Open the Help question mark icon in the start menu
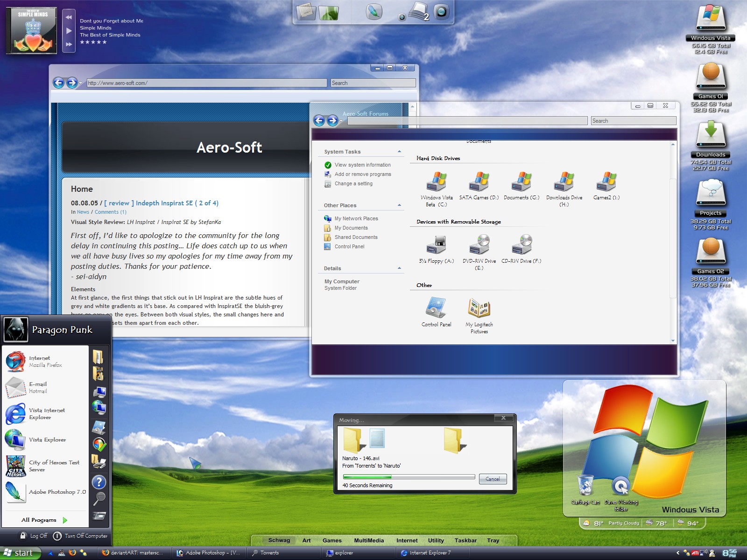Viewport: 747px width, 560px height. (99, 482)
